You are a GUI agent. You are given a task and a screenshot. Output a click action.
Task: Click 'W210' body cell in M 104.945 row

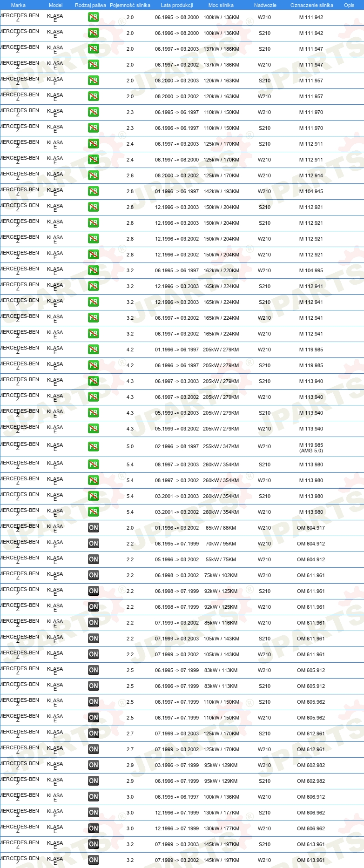264,191
